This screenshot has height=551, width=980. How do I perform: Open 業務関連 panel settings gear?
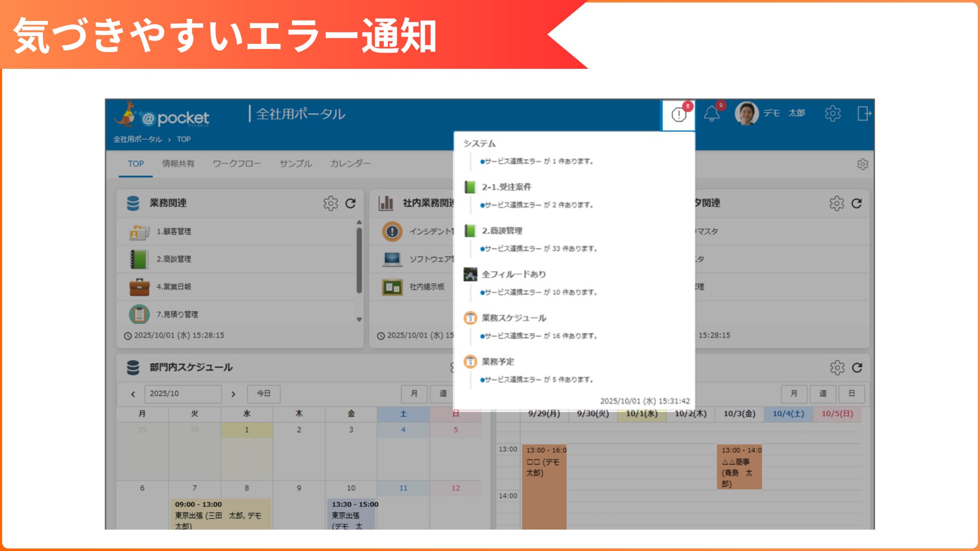pyautogui.click(x=330, y=204)
